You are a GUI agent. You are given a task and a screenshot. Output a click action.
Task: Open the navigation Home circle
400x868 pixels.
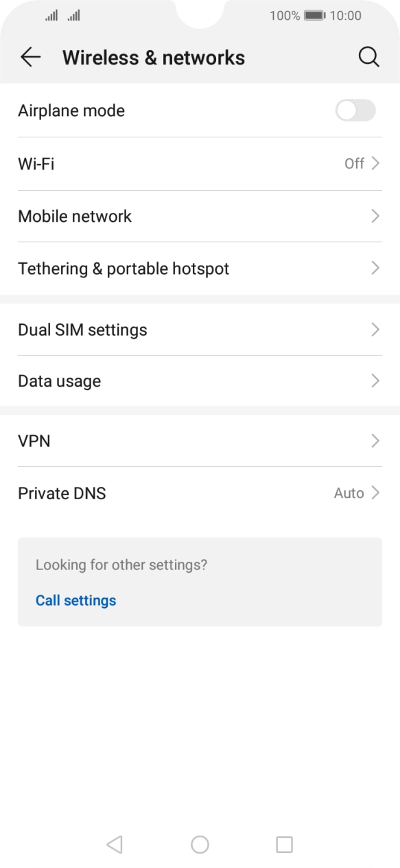(x=200, y=845)
